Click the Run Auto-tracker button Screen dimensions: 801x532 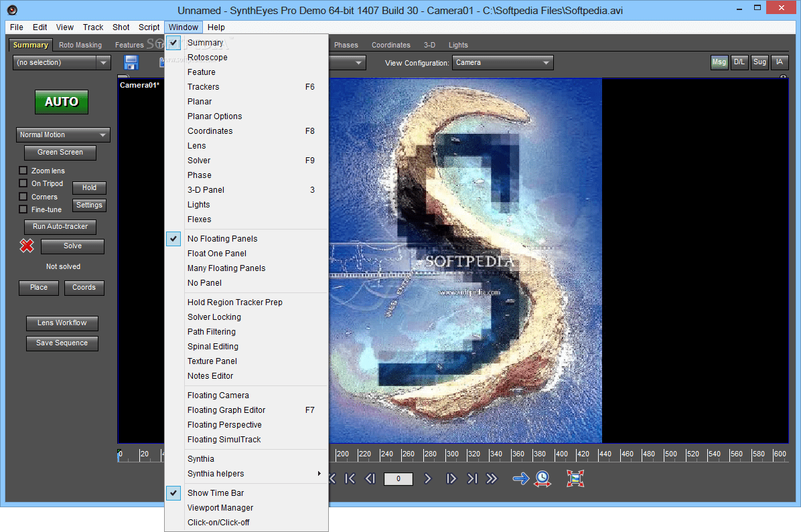(60, 226)
